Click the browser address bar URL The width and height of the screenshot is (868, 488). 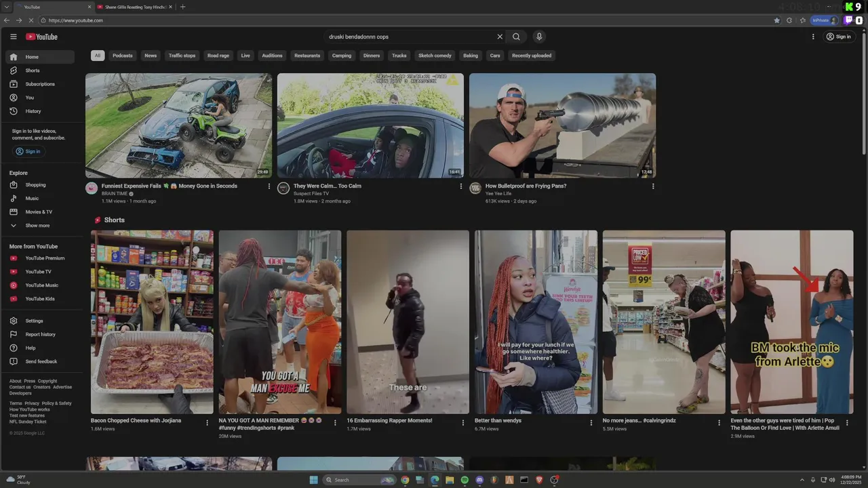coord(76,20)
